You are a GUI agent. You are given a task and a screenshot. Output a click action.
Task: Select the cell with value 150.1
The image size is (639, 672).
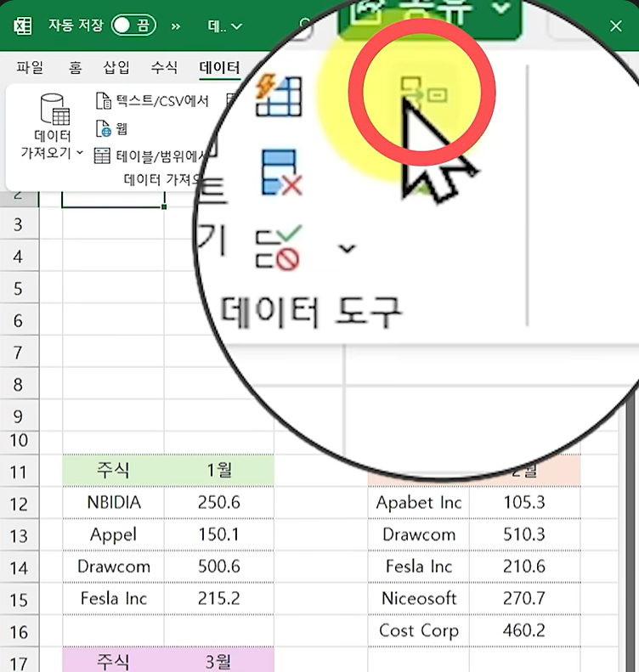[219, 535]
